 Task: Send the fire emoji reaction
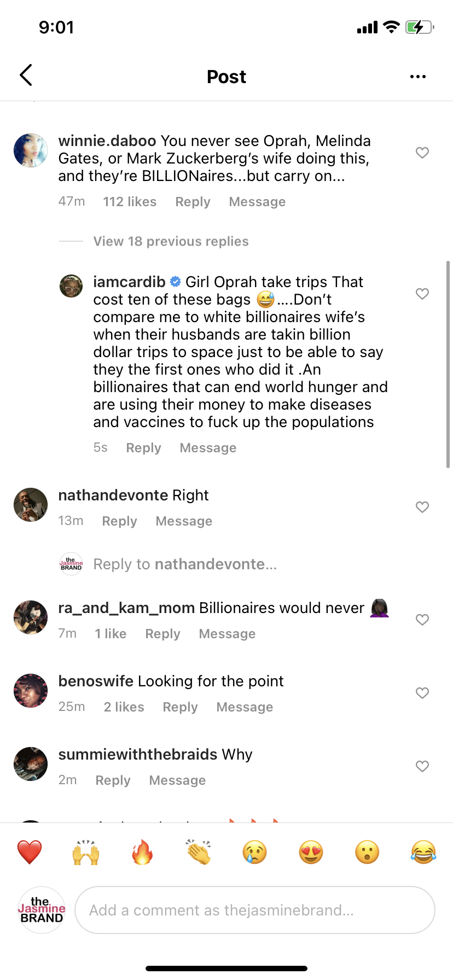coord(142,852)
